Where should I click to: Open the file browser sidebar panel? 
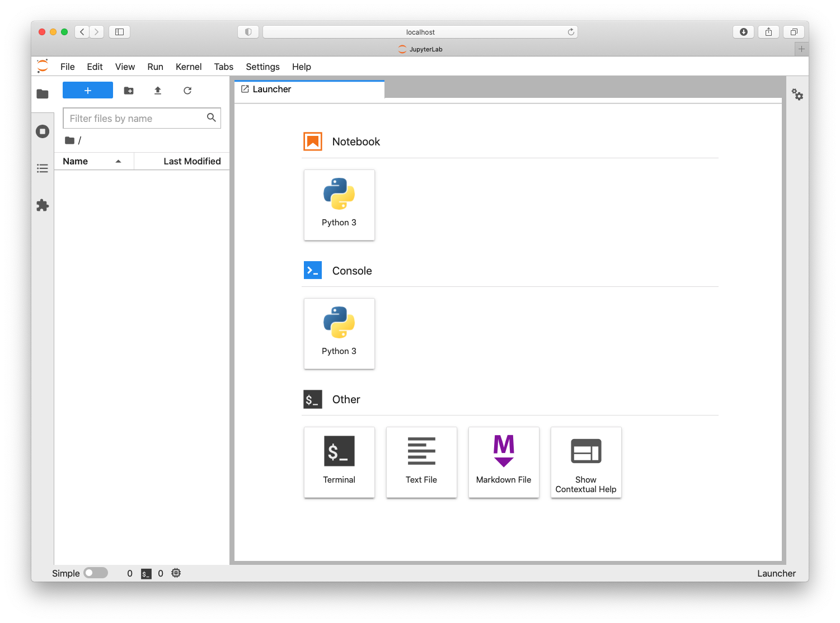(x=43, y=94)
